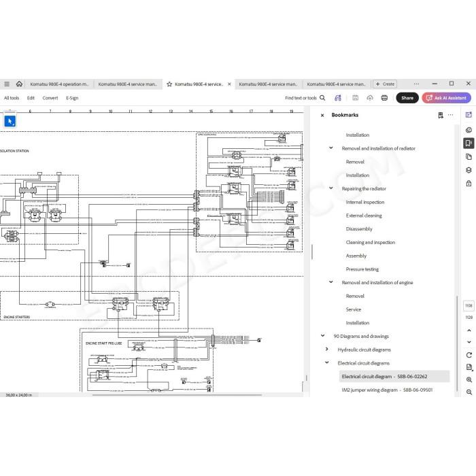Screen dimensions: 476x476
Task: Collapse Removal and installation of radiator
Action: pos(331,148)
